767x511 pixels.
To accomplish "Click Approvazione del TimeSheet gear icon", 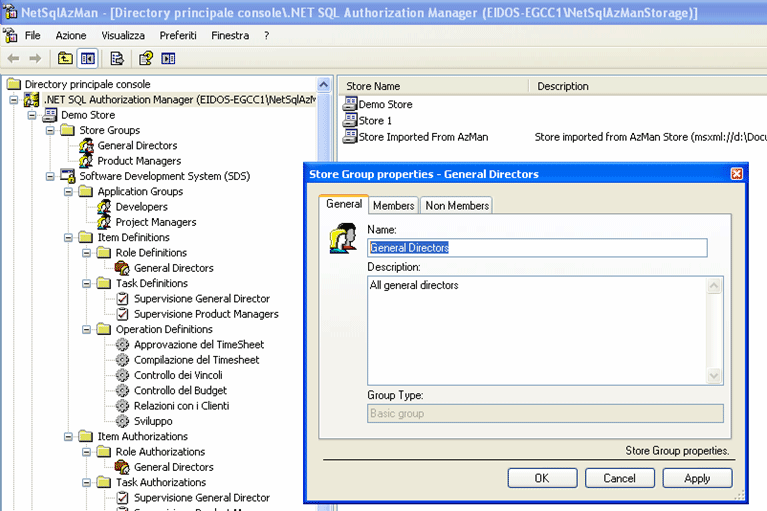I will pos(122,345).
